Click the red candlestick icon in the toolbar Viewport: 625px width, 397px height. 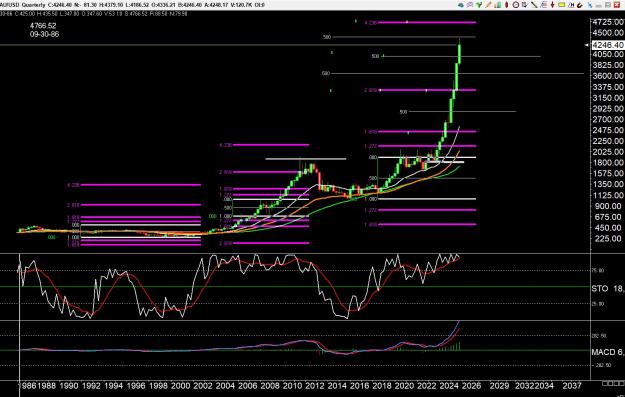(x=507, y=5)
